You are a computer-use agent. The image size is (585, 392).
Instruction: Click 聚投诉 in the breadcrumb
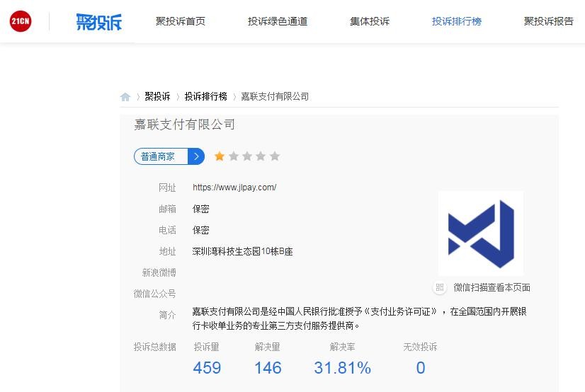[157, 96]
